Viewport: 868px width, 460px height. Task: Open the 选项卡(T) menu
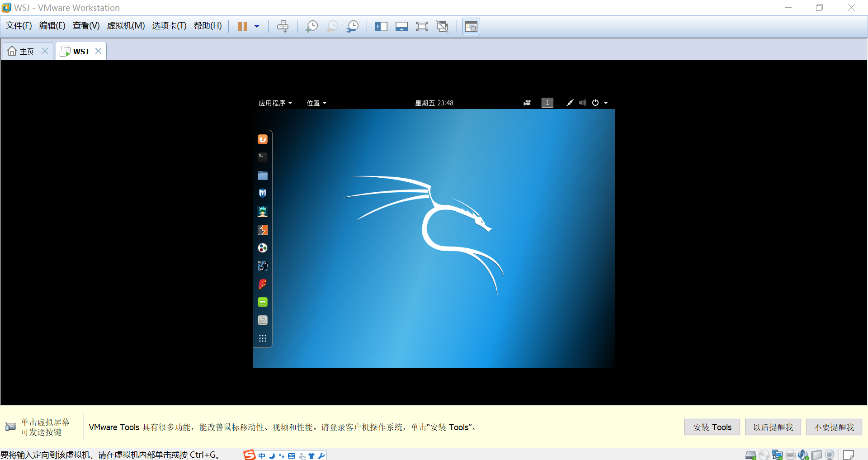click(x=169, y=26)
